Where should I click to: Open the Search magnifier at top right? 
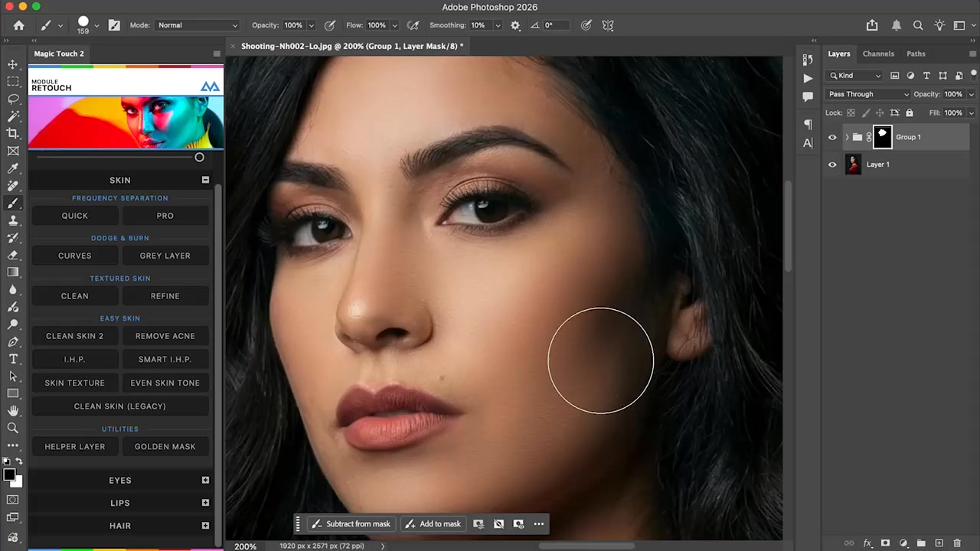click(x=918, y=25)
